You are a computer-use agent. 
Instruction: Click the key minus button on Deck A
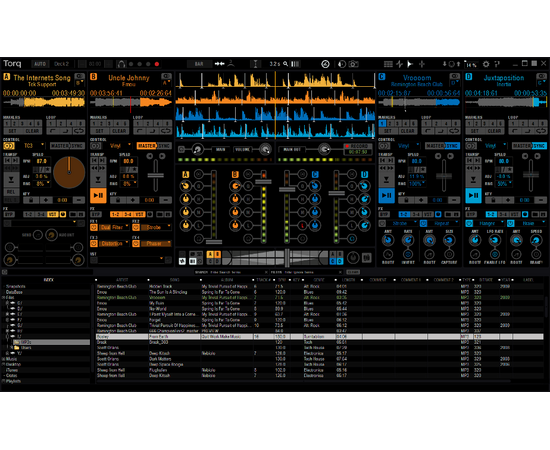[79, 200]
